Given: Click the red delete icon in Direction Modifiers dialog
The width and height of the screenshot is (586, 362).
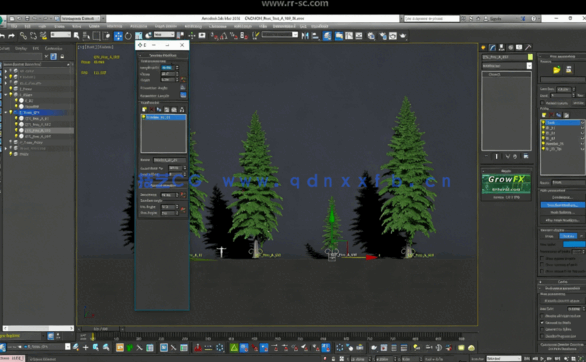Looking at the screenshot, I should (152, 109).
